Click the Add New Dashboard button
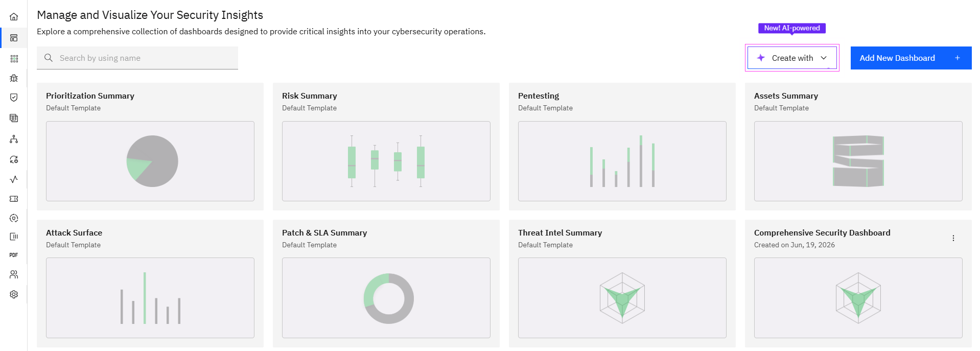This screenshot has height=351, width=980. 911,58
